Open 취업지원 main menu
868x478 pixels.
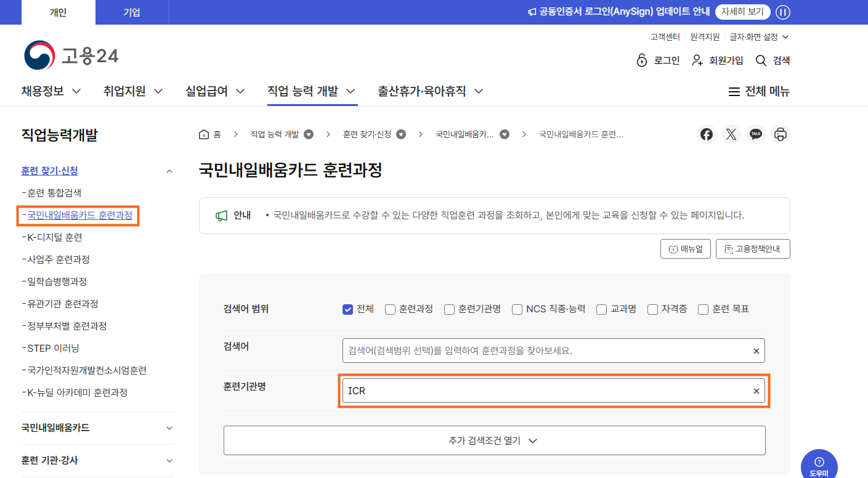[x=133, y=91]
